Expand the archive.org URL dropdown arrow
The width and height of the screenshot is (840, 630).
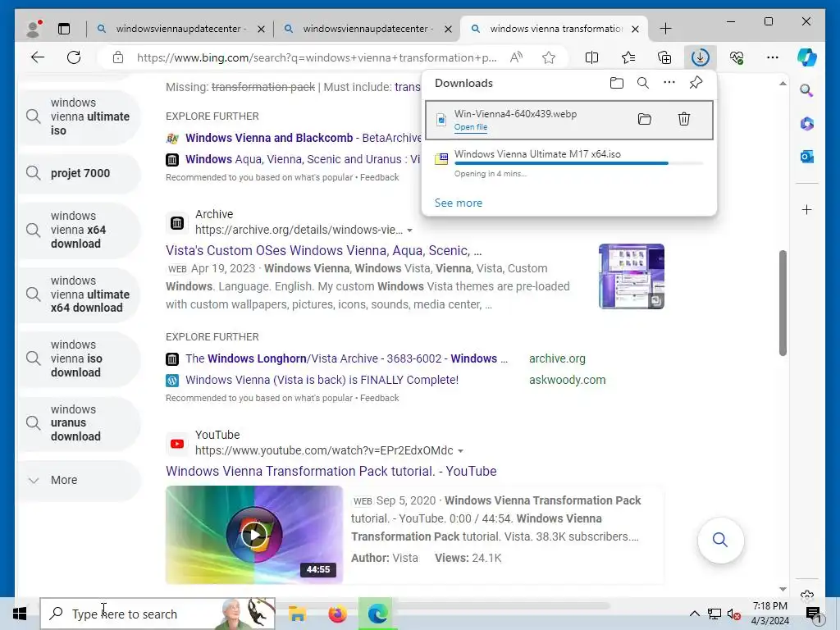tap(410, 231)
